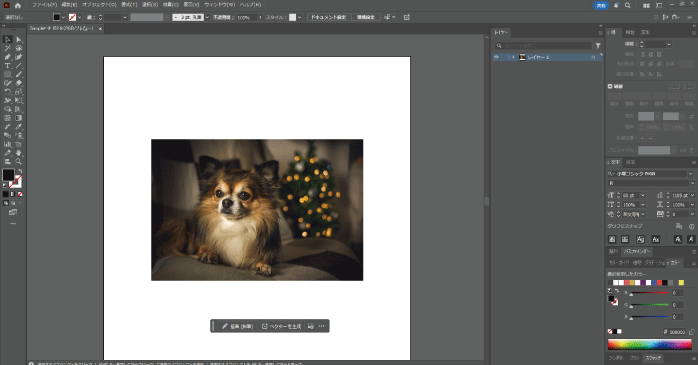Open the ヘルプ menu

(250, 5)
